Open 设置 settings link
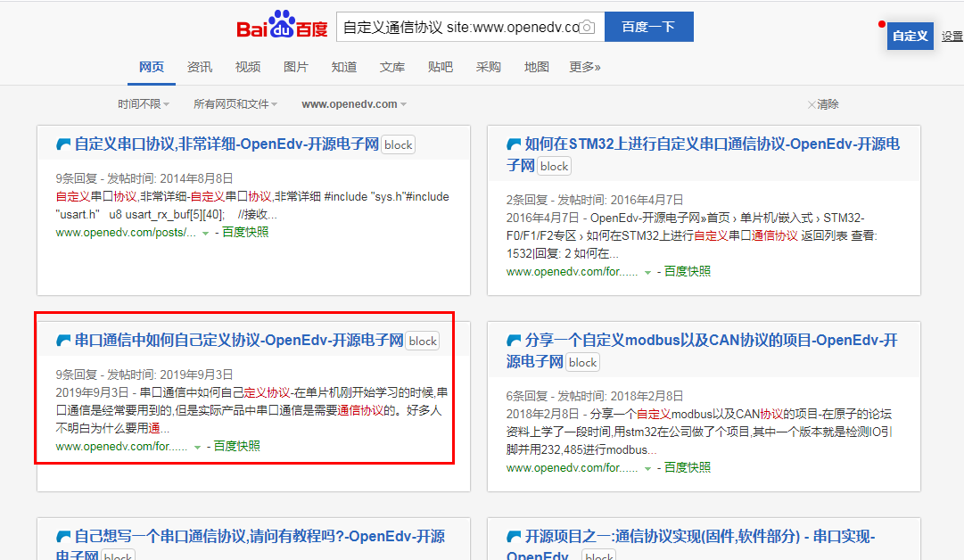Image resolution: width=964 pixels, height=560 pixels. [952, 37]
